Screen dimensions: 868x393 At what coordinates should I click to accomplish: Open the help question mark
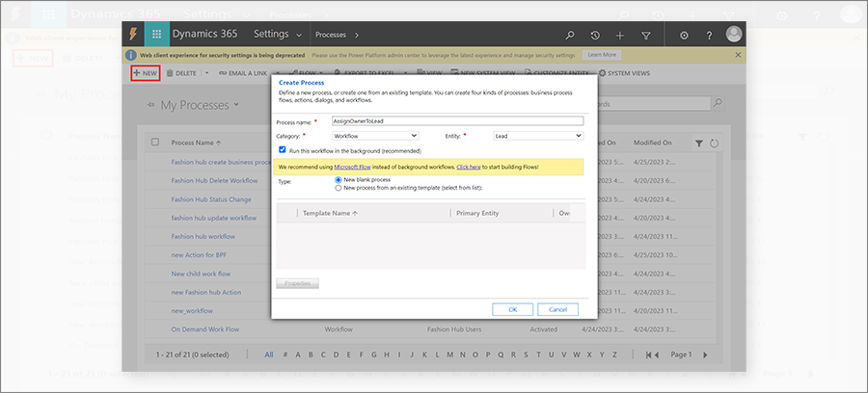coord(709,35)
